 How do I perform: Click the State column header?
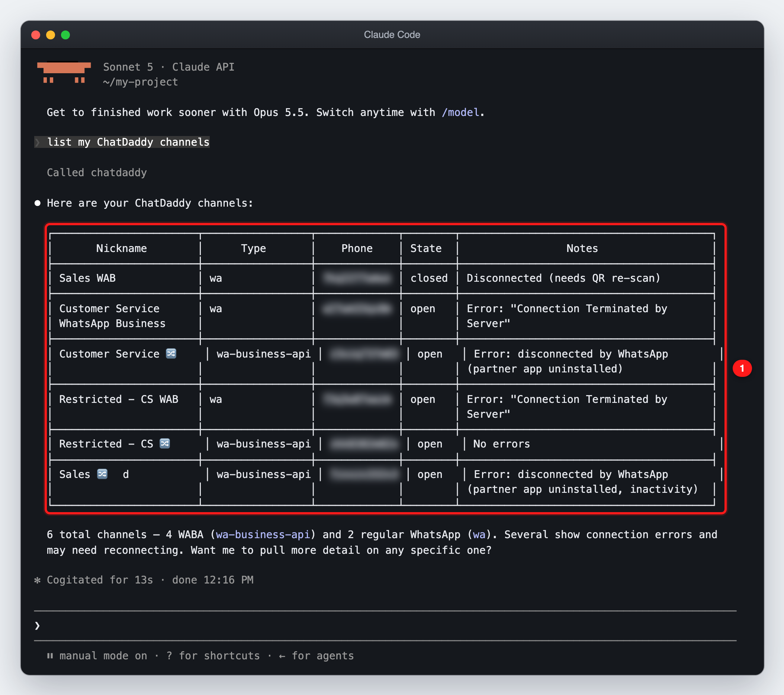(x=426, y=248)
